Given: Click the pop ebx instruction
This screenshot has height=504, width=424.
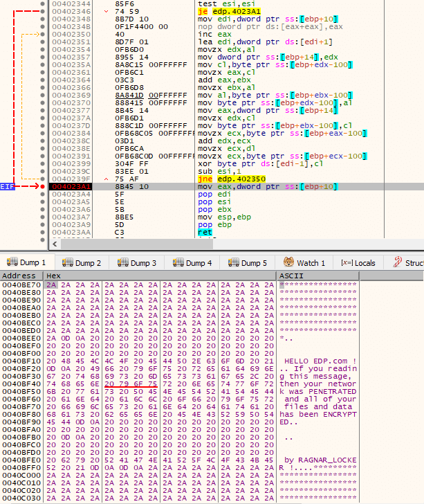Looking at the screenshot, I should pos(214,209).
